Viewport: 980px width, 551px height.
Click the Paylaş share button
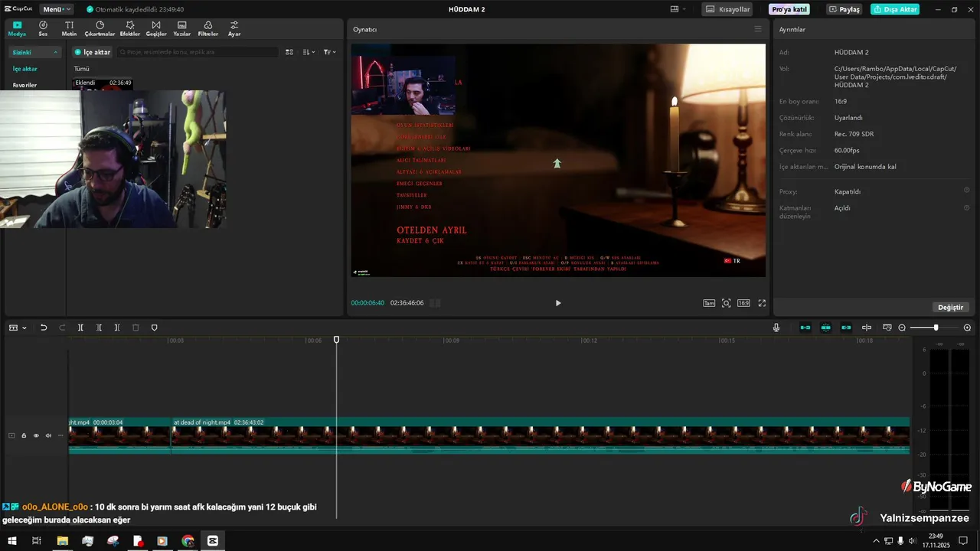(x=844, y=9)
